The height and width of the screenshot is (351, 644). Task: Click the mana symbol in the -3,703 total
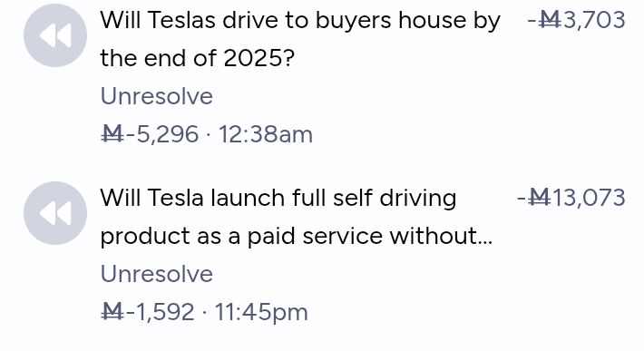550,20
